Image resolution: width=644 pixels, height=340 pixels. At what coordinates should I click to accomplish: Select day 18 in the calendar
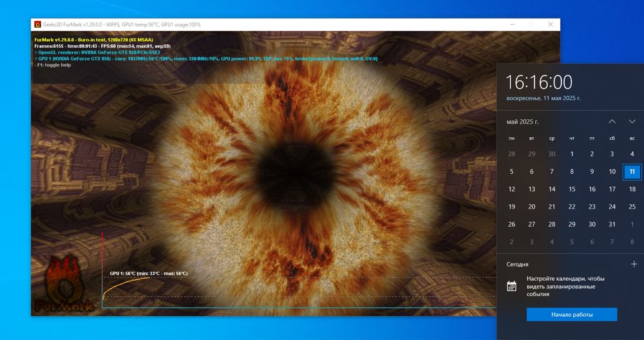(x=632, y=189)
